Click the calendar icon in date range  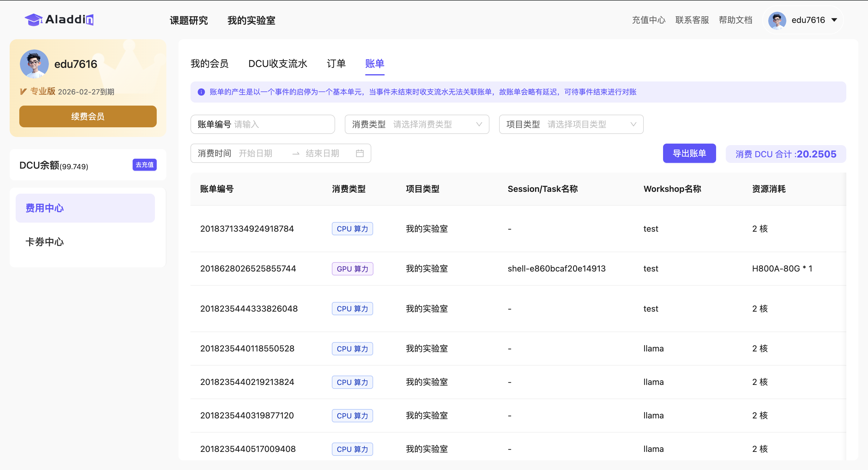tap(360, 154)
